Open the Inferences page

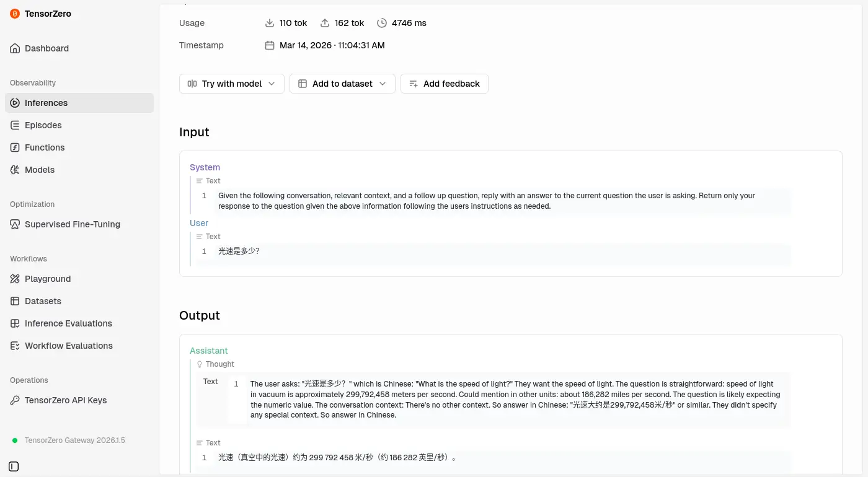(46, 103)
